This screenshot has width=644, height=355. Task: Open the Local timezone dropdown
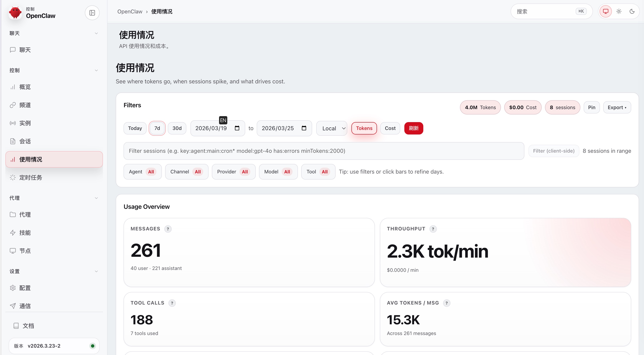(x=331, y=128)
